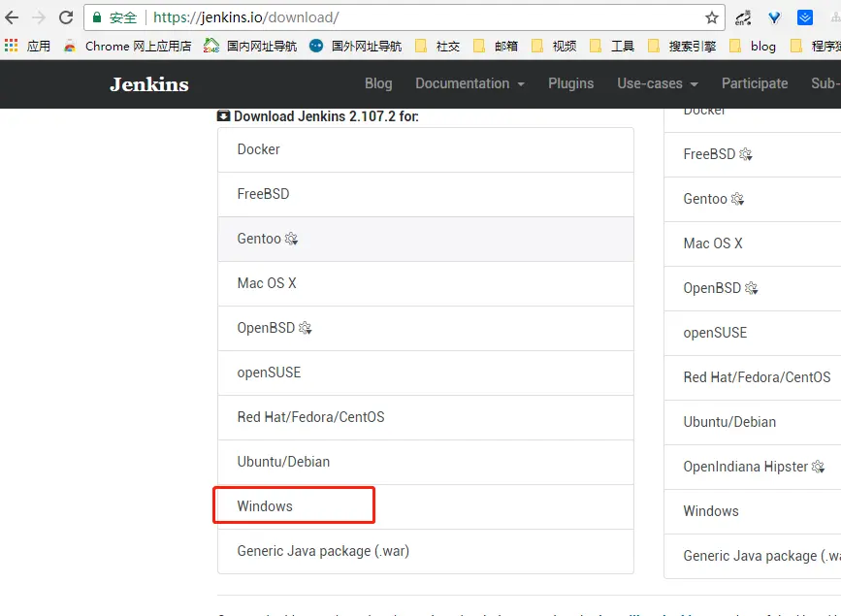Click the apps grid icon left of 应用

[x=11, y=45]
